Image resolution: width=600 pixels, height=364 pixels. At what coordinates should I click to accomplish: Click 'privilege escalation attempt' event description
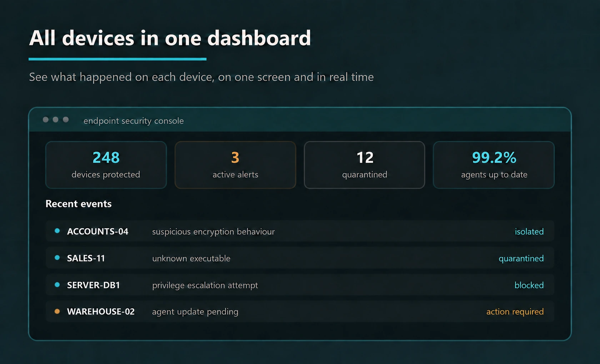(205, 285)
